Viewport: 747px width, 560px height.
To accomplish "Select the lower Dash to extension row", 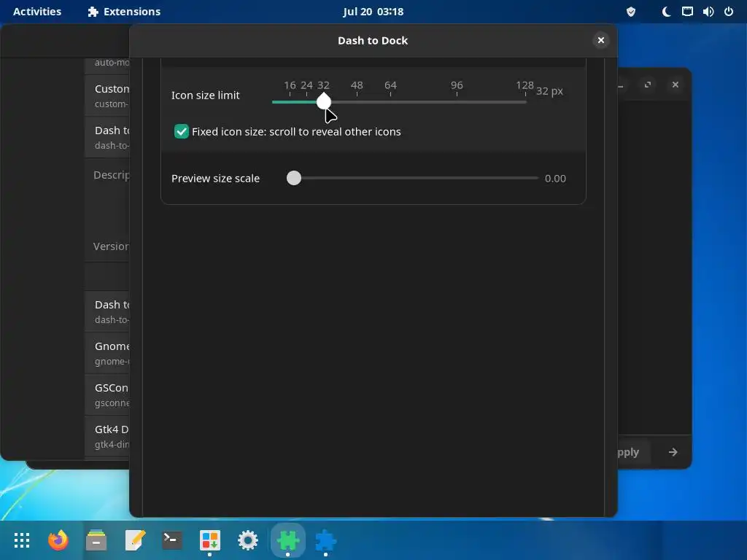I will [x=107, y=311].
